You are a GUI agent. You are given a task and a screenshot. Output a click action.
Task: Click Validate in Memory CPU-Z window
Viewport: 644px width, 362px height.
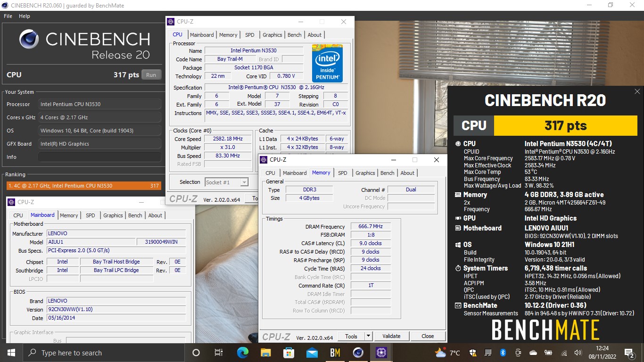coord(391,336)
